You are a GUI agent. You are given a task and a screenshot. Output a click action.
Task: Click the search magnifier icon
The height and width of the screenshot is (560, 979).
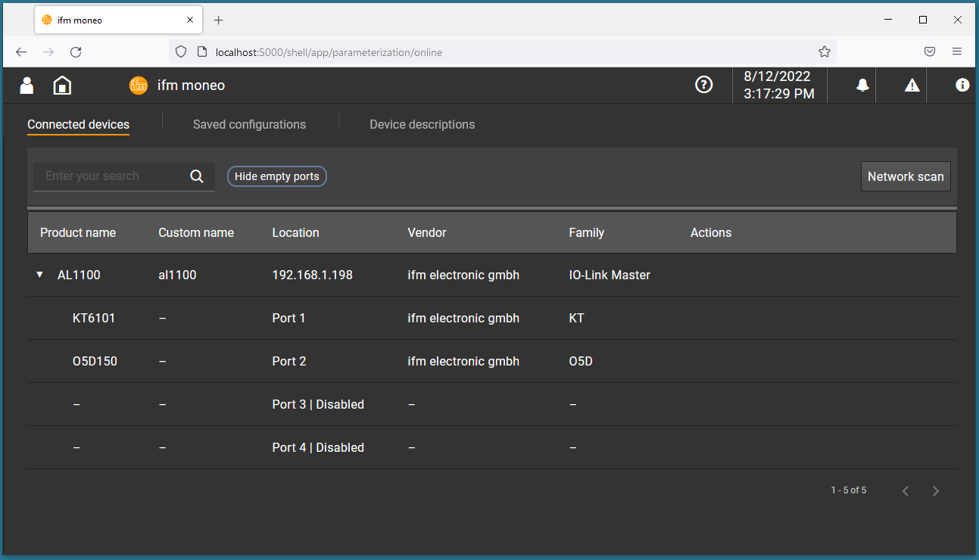click(197, 176)
